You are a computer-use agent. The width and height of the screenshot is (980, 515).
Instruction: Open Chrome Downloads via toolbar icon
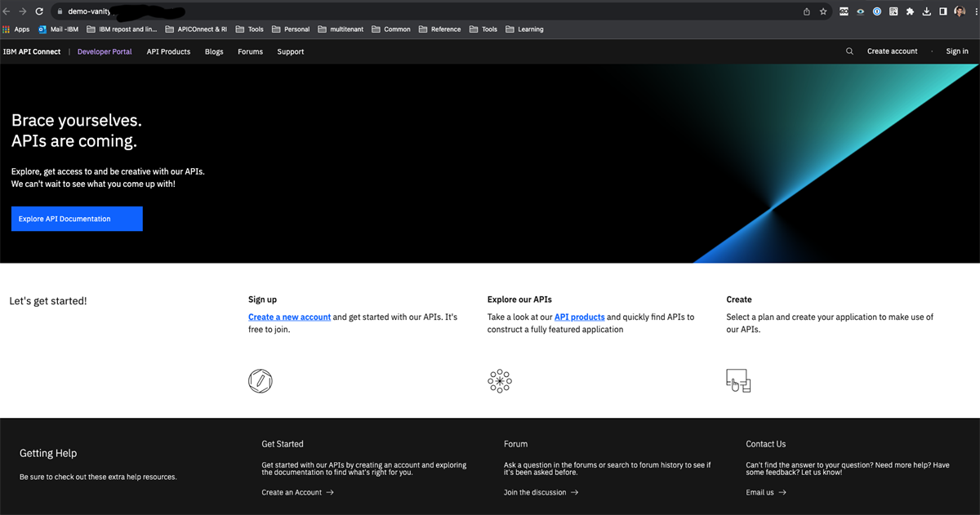[925, 11]
